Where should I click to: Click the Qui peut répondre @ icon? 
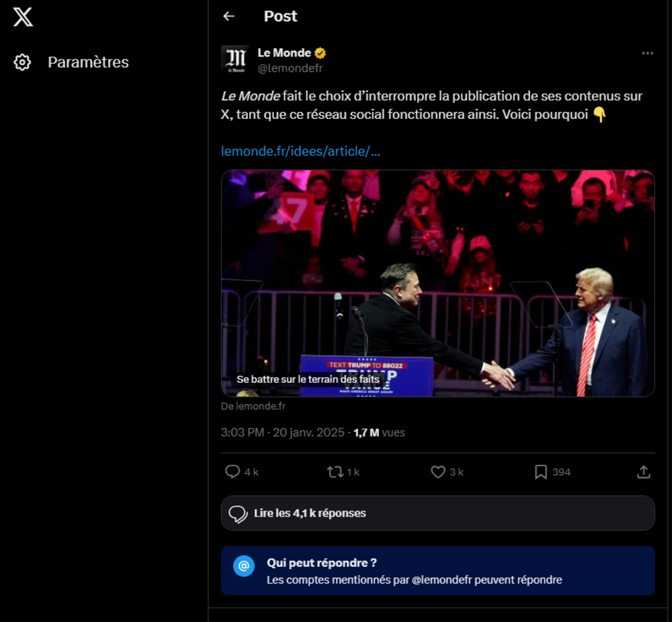(244, 566)
